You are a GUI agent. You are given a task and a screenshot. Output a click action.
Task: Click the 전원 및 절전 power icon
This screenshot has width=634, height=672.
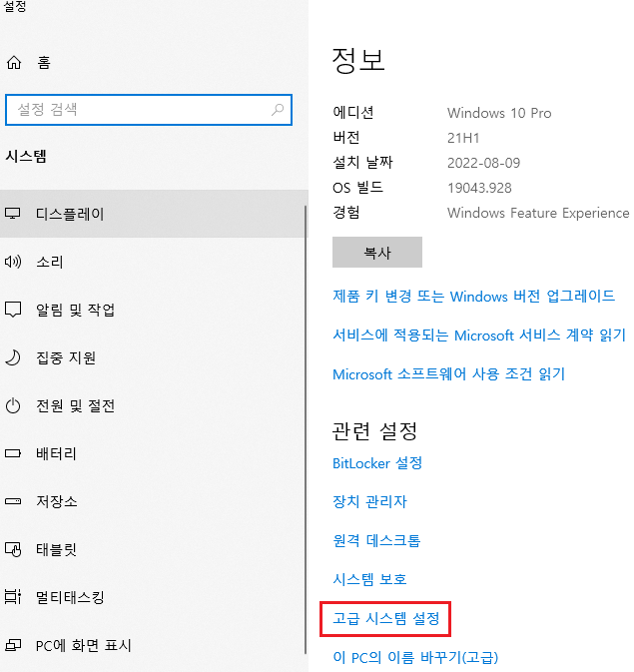point(13,405)
